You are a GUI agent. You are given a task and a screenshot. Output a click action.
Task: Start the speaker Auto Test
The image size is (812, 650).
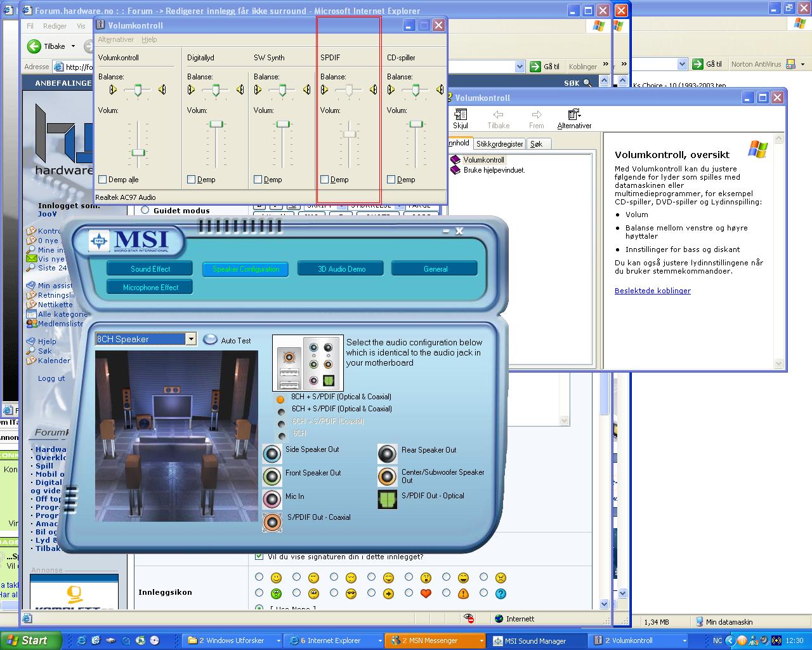pyautogui.click(x=211, y=340)
